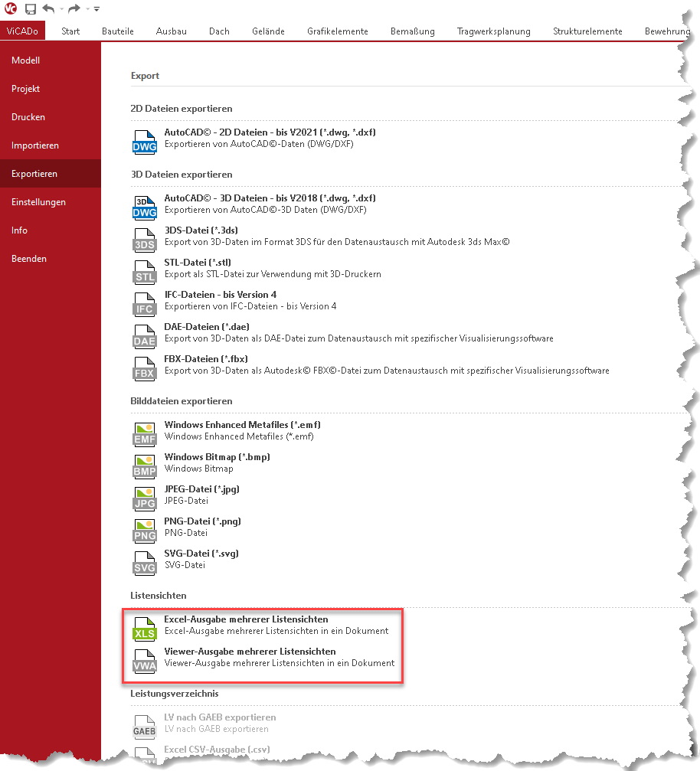This screenshot has height=771, width=700.
Task: Click the Save floppy disk icon
Action: [31, 9]
